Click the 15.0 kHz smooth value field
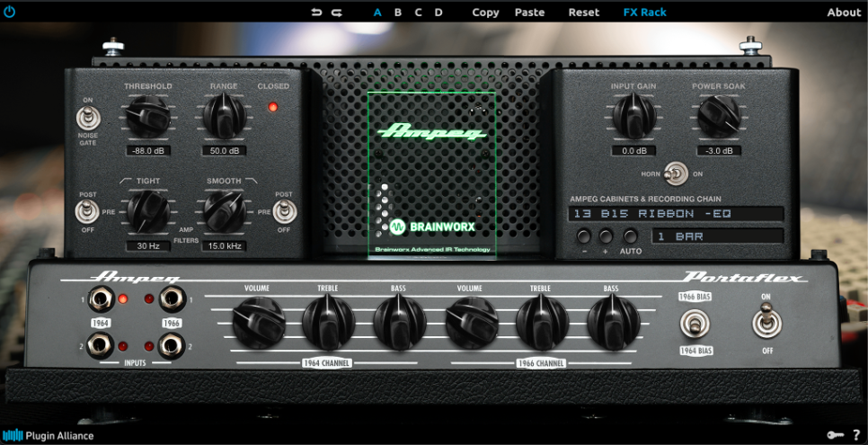This screenshot has height=445, width=868. (224, 246)
